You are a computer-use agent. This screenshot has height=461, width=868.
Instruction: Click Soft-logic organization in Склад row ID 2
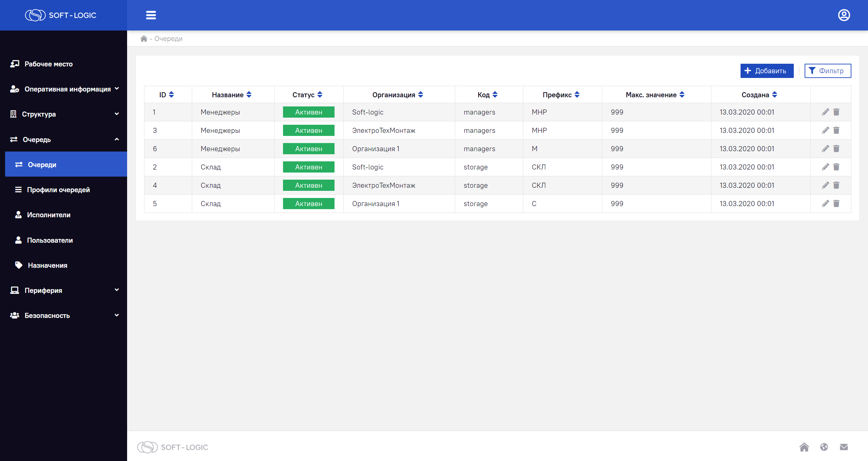368,167
